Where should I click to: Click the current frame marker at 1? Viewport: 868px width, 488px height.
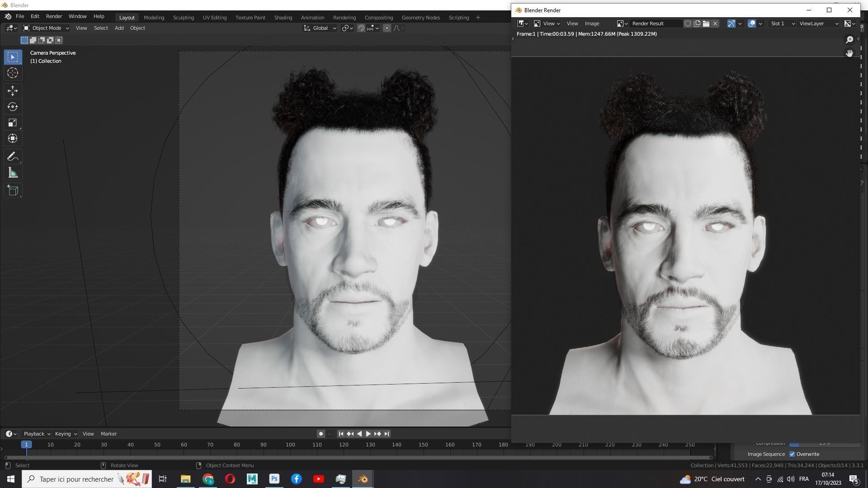point(26,445)
